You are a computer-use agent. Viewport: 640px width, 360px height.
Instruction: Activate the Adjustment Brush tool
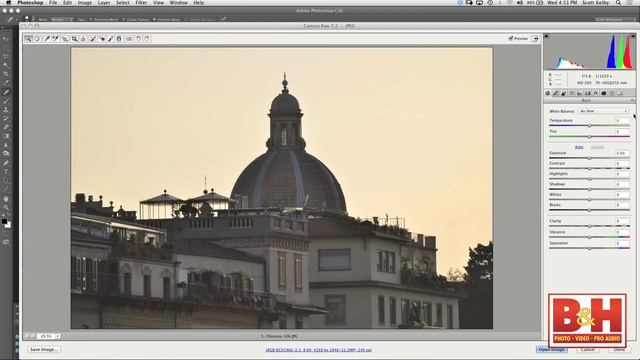[110, 39]
